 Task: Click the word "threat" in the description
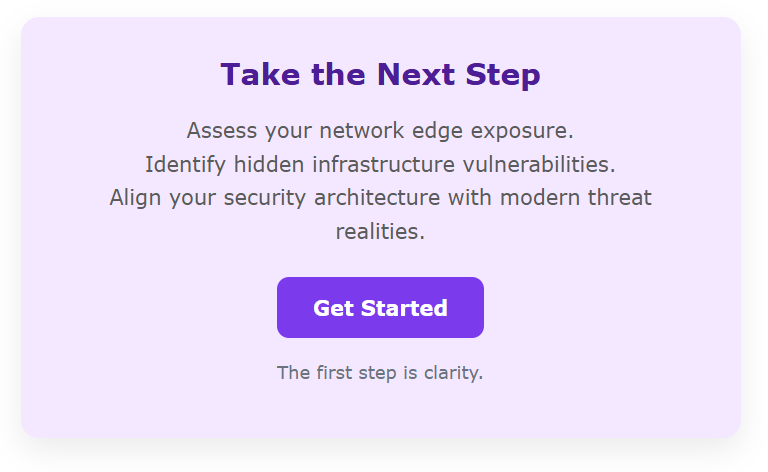[621, 198]
